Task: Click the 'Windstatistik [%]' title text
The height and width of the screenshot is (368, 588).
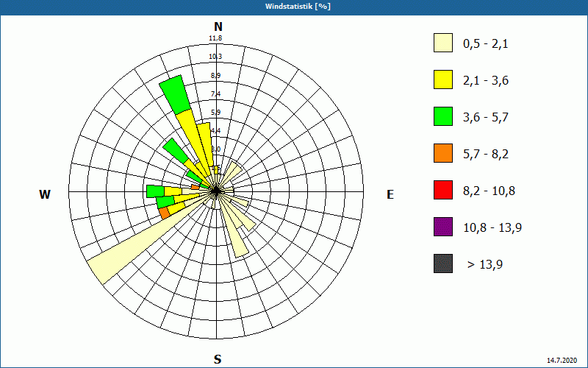Action: tap(298, 7)
